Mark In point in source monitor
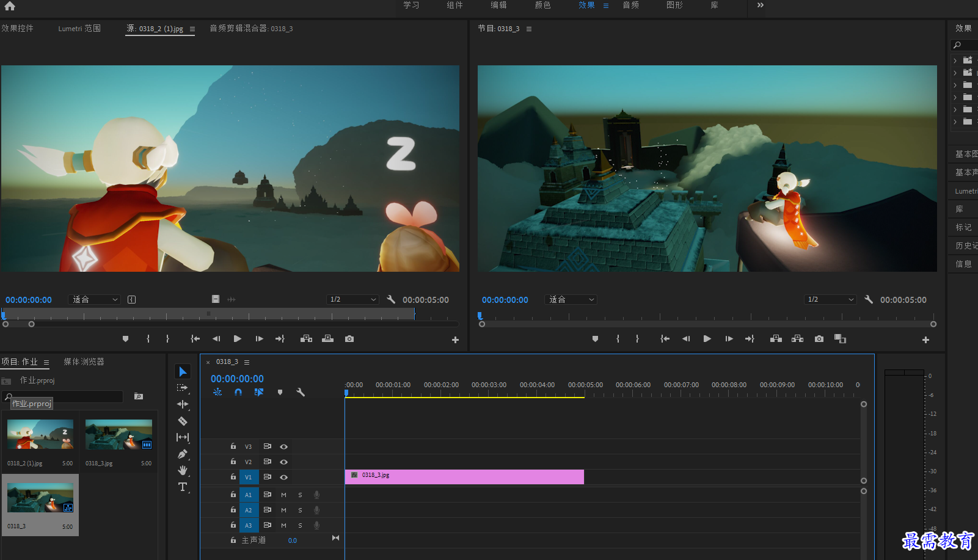Viewport: 978px width, 560px height. pyautogui.click(x=148, y=338)
